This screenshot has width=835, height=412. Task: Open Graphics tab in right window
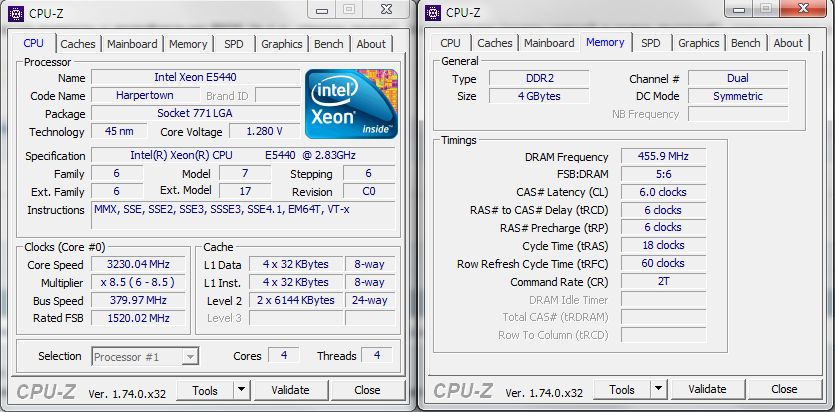tap(699, 43)
